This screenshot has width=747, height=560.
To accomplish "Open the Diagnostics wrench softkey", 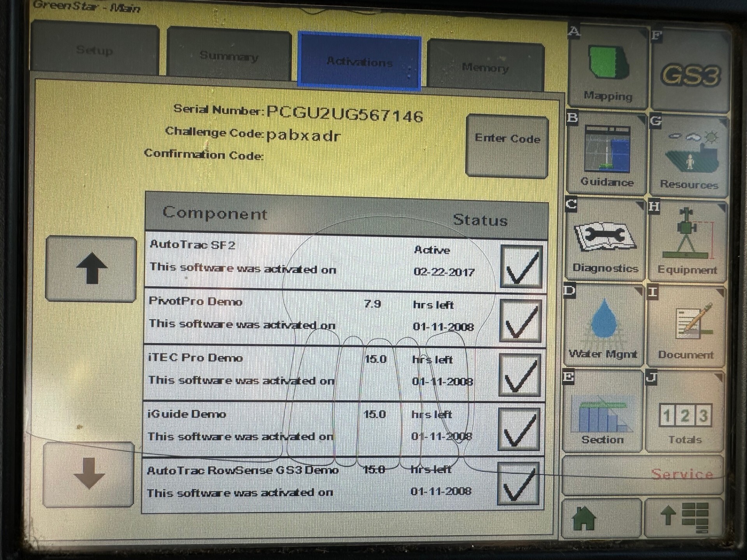I will 605,240.
